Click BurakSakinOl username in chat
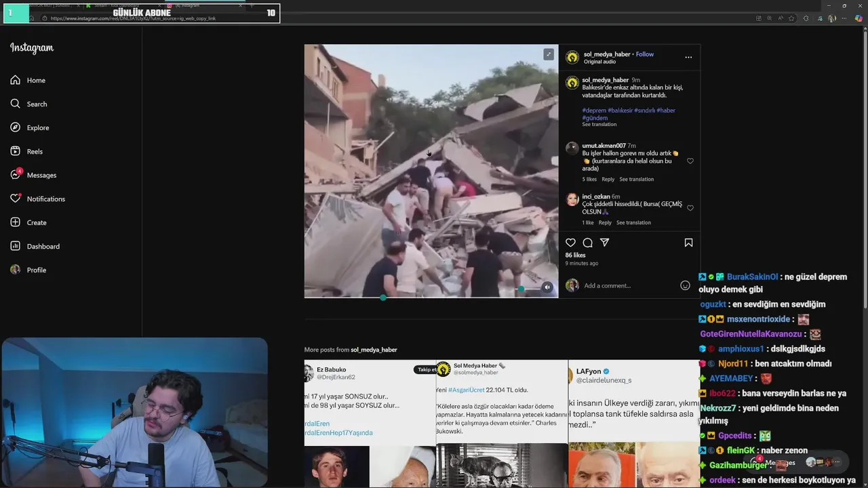This screenshot has width=868, height=488. tap(752, 277)
